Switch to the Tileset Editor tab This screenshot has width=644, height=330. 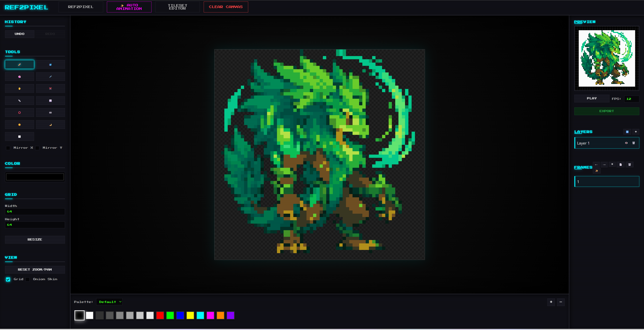click(177, 7)
